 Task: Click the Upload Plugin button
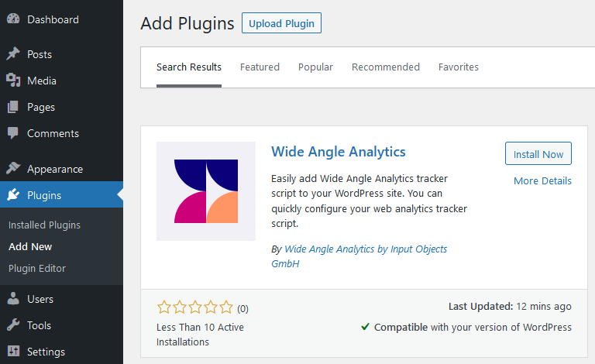pyautogui.click(x=281, y=23)
